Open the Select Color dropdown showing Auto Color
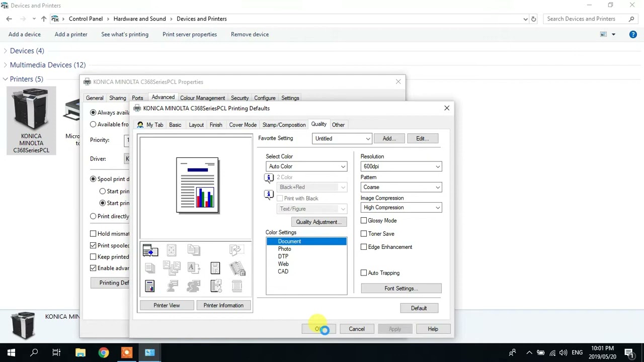 pos(306,166)
